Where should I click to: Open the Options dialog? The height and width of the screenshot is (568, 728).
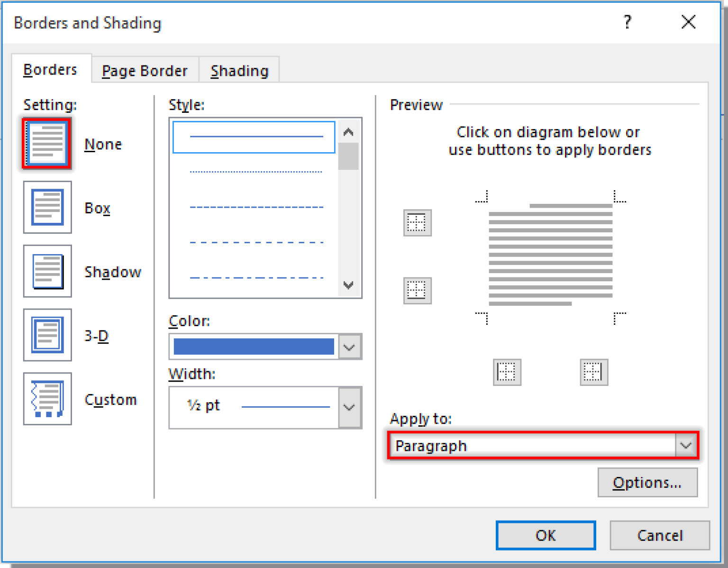click(647, 482)
